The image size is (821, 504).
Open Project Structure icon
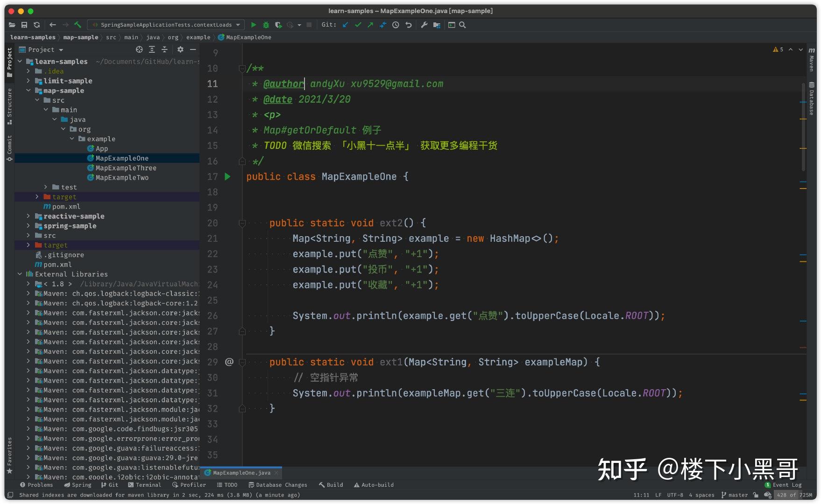(437, 25)
